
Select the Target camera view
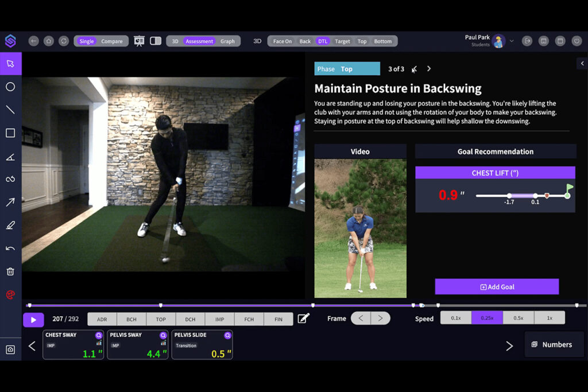click(342, 41)
